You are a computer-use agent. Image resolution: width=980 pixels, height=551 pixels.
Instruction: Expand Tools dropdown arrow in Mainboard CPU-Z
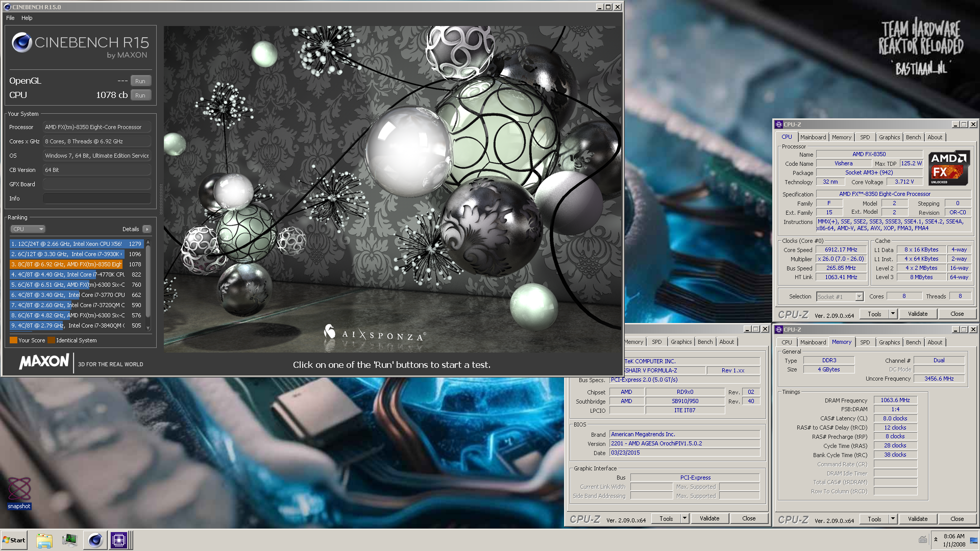684,519
